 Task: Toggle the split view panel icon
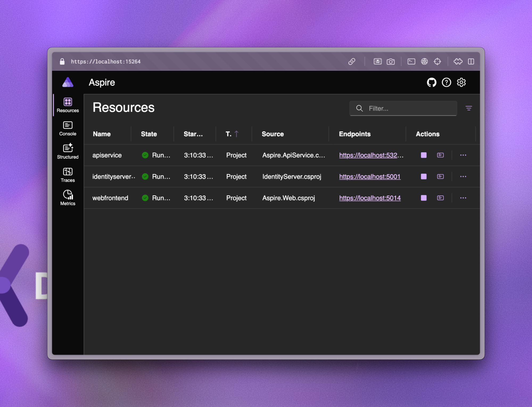(x=471, y=62)
